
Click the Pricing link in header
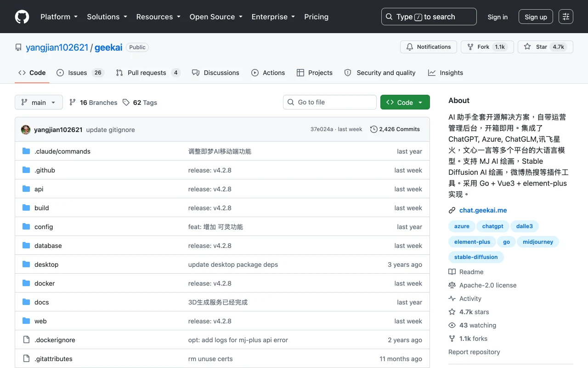click(x=317, y=17)
